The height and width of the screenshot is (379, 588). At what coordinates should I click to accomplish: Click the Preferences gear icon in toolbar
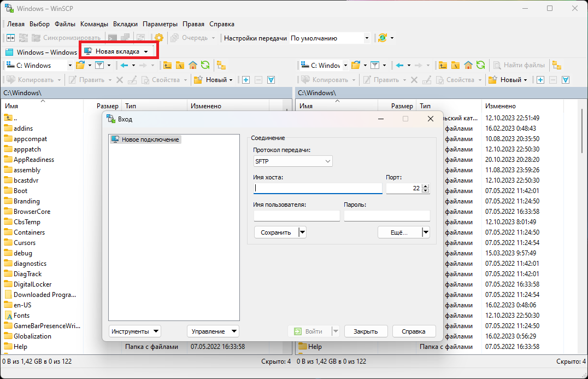(159, 38)
